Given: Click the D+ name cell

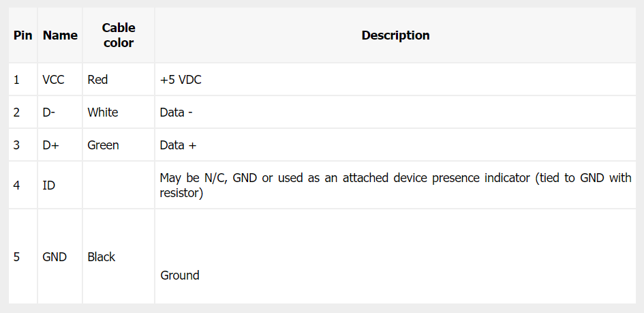Looking at the screenshot, I should 50,145.
